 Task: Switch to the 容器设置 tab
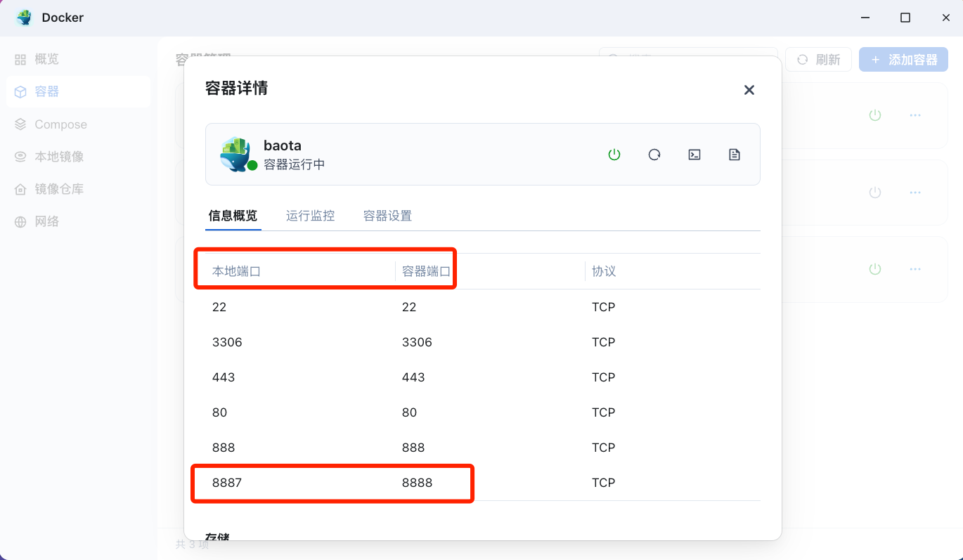click(387, 216)
